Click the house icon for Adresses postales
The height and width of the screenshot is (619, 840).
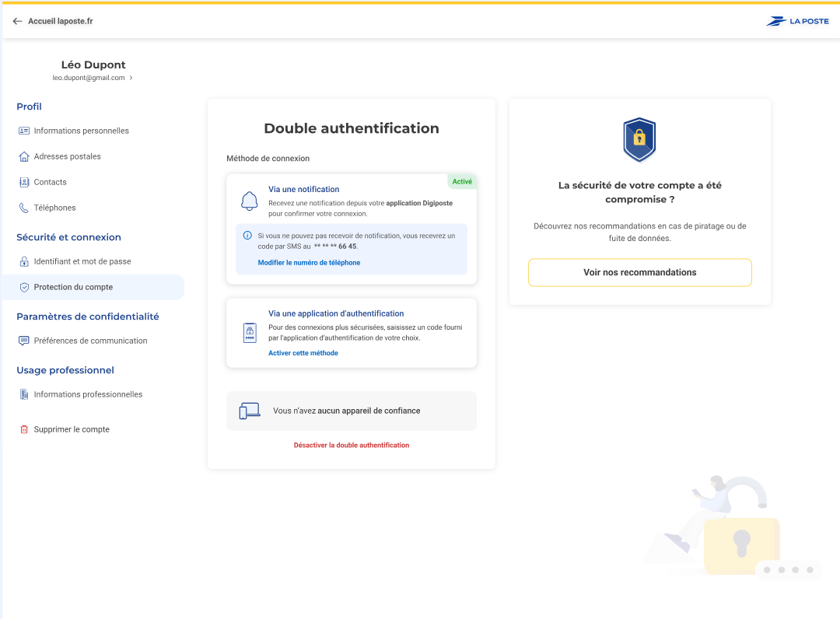pyautogui.click(x=24, y=156)
